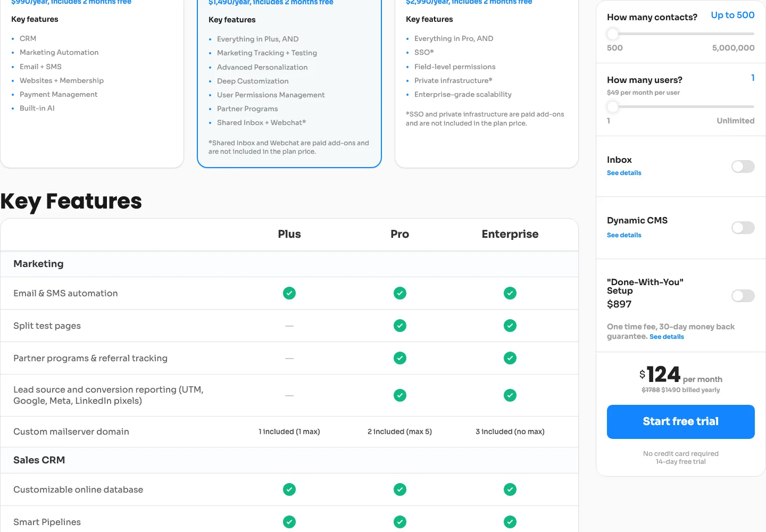Viewport: 766px width, 532px height.
Task: Click the Pro checkmark for Smart Pipelines
Action: coord(400,522)
